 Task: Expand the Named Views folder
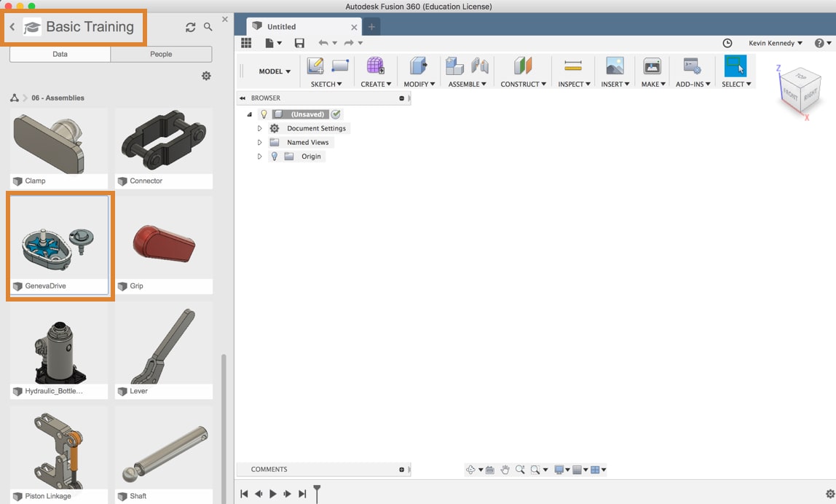(260, 142)
